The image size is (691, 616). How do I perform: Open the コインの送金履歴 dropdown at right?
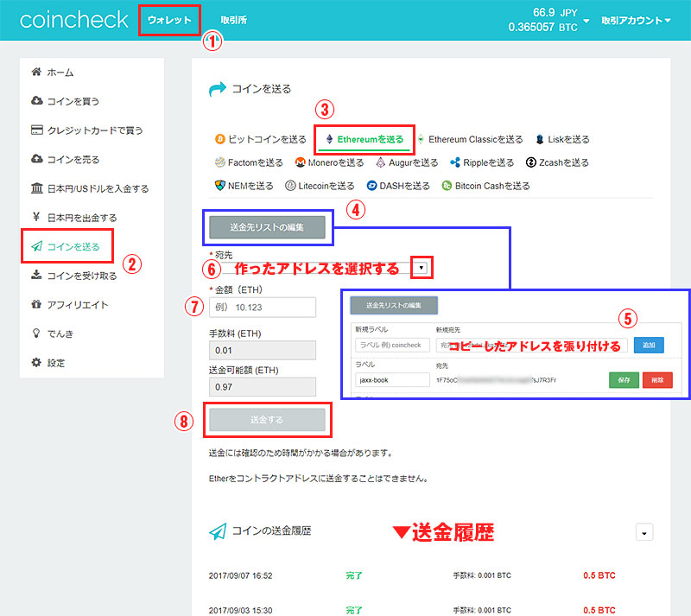[x=644, y=533]
